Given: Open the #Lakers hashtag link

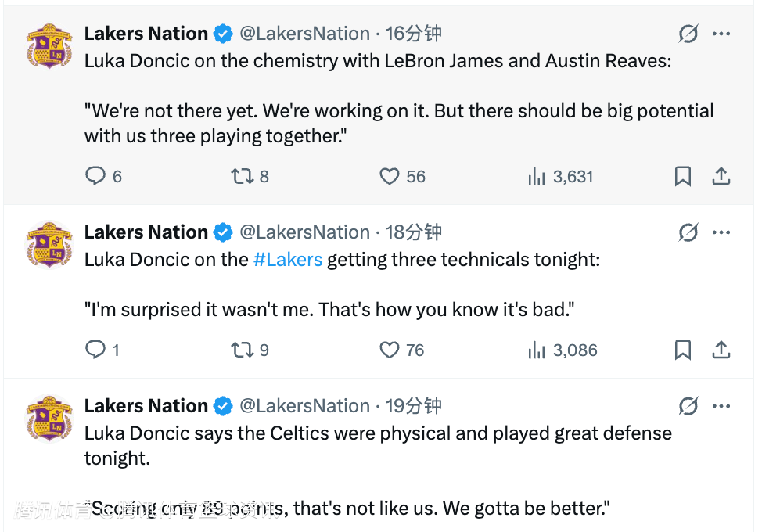Looking at the screenshot, I should coord(288,260).
